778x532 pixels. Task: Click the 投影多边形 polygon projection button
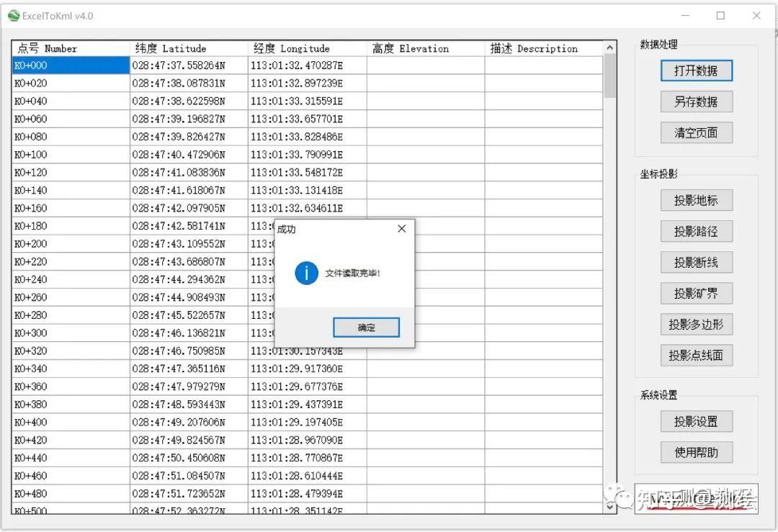[696, 324]
